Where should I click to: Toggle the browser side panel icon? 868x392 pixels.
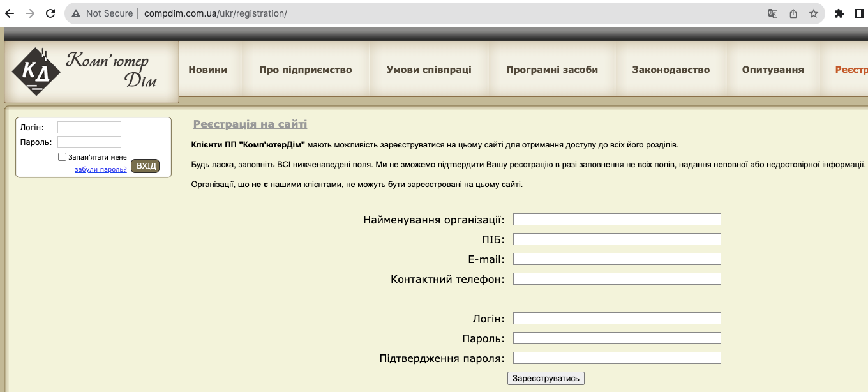(x=860, y=13)
